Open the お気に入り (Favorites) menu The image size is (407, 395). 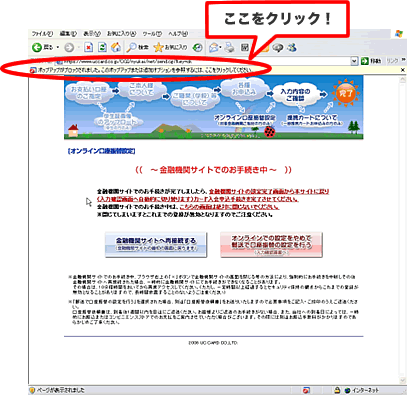(x=121, y=34)
